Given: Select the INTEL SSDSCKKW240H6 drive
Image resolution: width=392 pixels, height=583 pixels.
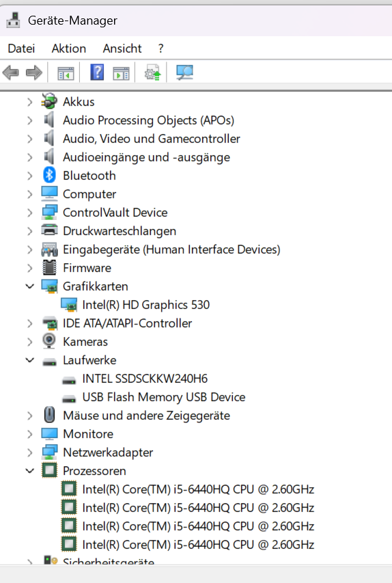Looking at the screenshot, I should [x=145, y=379].
